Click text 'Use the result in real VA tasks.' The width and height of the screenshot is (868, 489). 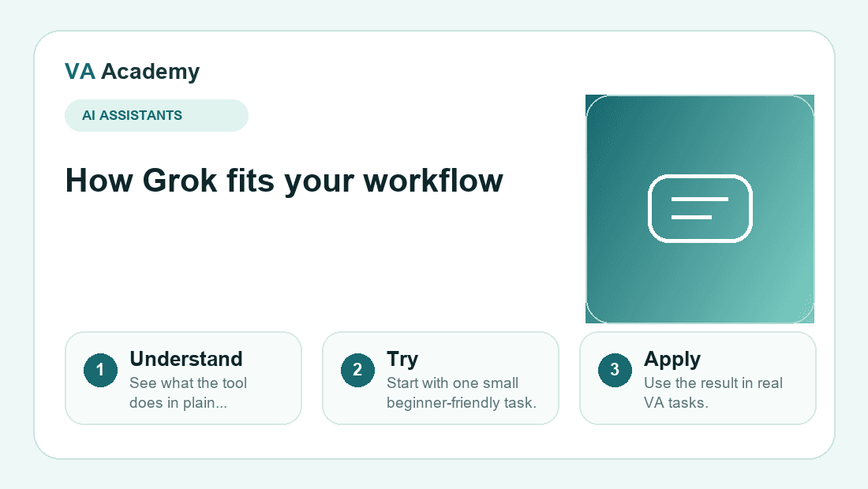pos(713,393)
